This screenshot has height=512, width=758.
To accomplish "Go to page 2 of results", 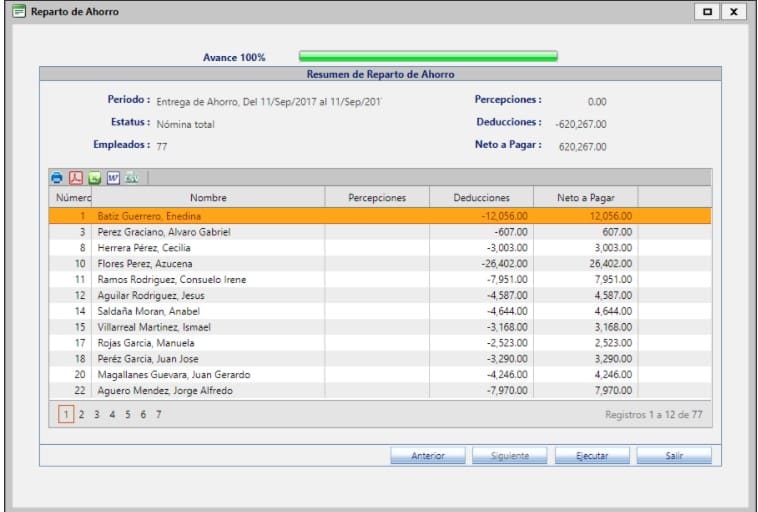I will pyautogui.click(x=81, y=414).
